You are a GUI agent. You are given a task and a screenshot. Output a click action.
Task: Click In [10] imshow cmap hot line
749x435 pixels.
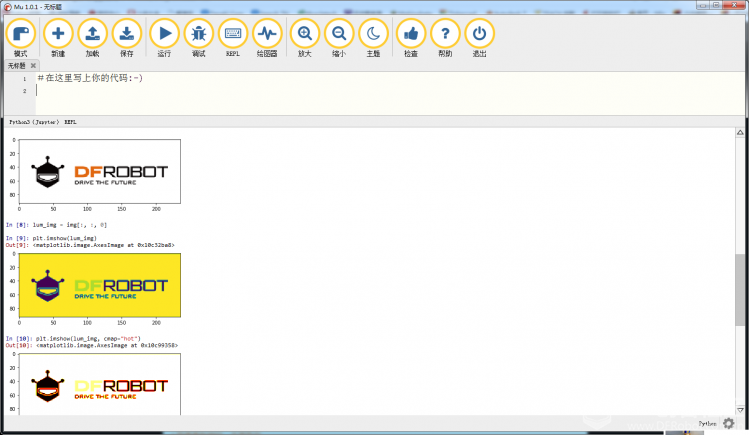pos(73,339)
